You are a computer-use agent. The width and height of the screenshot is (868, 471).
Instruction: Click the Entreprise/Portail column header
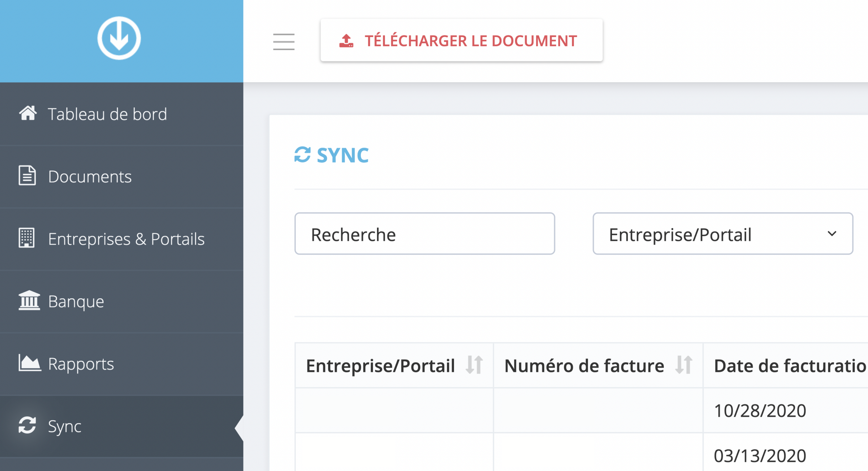point(394,365)
